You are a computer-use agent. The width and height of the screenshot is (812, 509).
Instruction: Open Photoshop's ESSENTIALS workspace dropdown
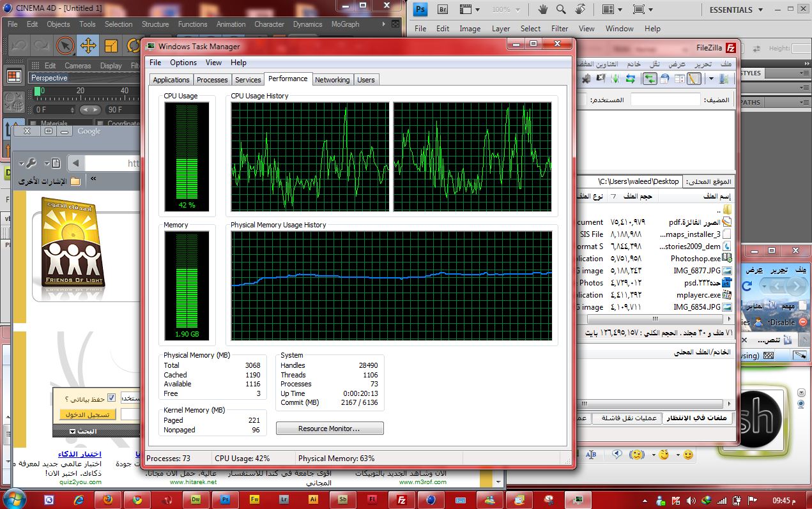pos(737,10)
